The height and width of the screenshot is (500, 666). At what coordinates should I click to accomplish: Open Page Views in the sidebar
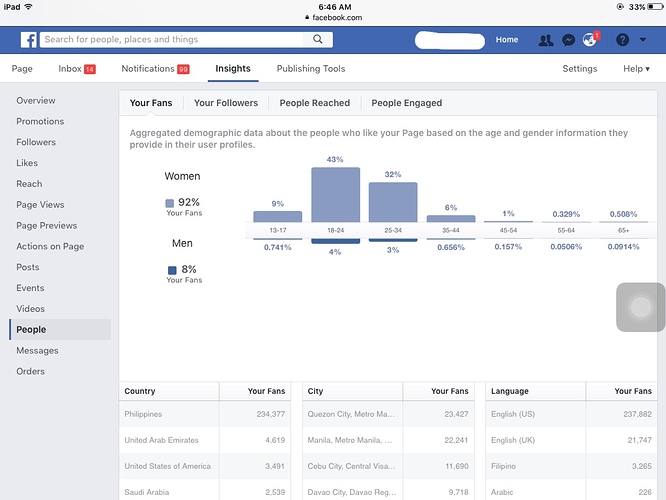pyautogui.click(x=40, y=205)
